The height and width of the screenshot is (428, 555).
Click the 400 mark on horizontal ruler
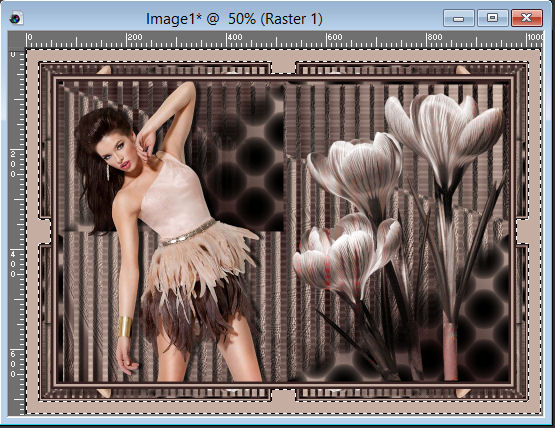pos(235,37)
